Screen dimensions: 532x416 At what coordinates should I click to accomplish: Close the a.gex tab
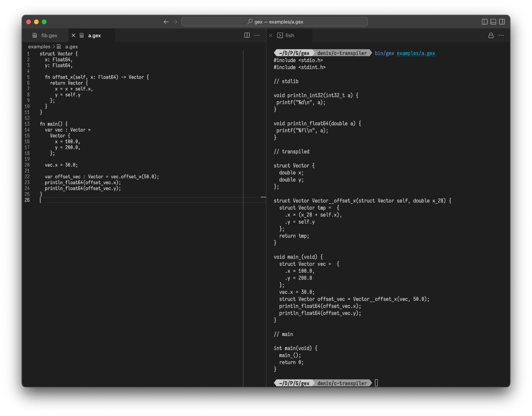[74, 35]
